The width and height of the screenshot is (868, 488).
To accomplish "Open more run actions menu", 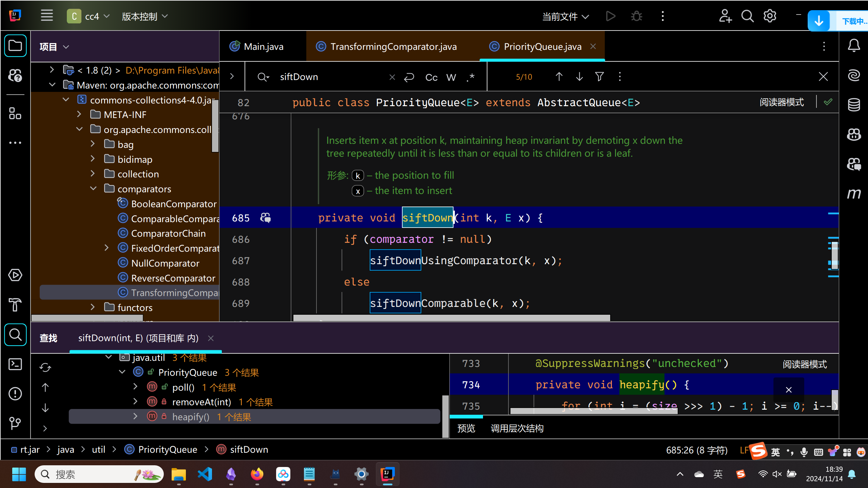I will pos(662,16).
